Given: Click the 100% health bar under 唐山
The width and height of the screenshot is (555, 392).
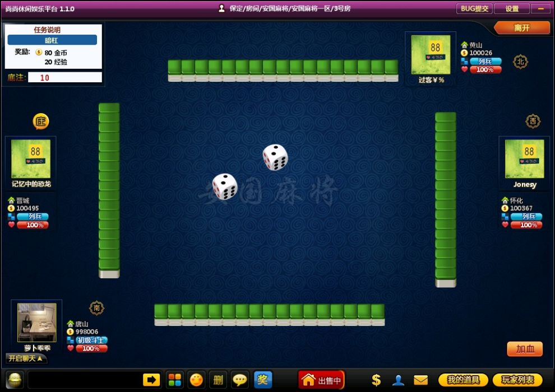Looking at the screenshot, I should coord(91,348).
